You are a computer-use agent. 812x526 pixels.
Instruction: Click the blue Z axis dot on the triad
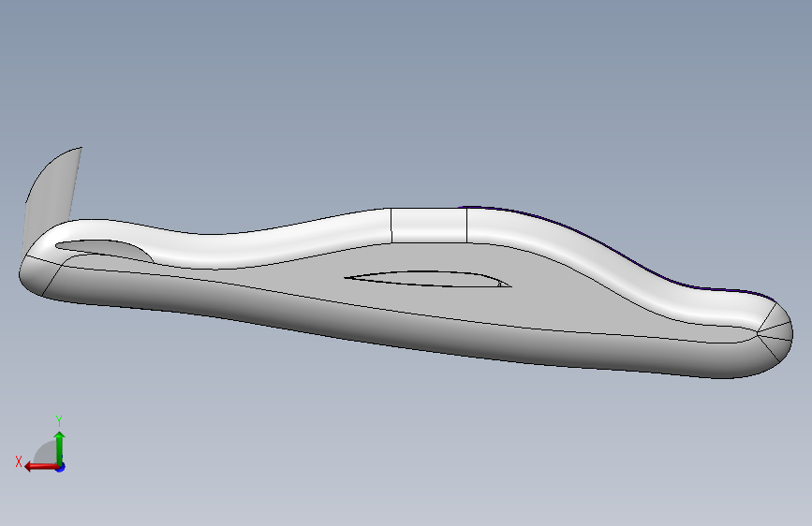pos(61,467)
